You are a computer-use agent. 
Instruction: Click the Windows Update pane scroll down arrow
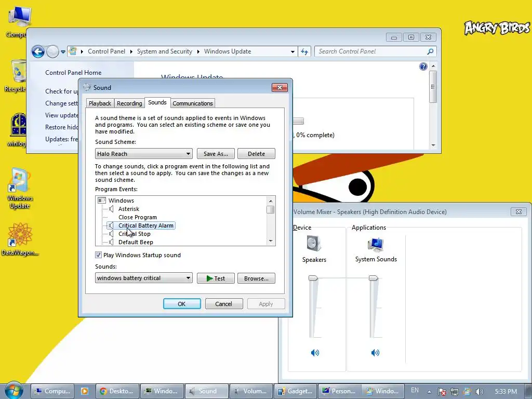(x=433, y=145)
